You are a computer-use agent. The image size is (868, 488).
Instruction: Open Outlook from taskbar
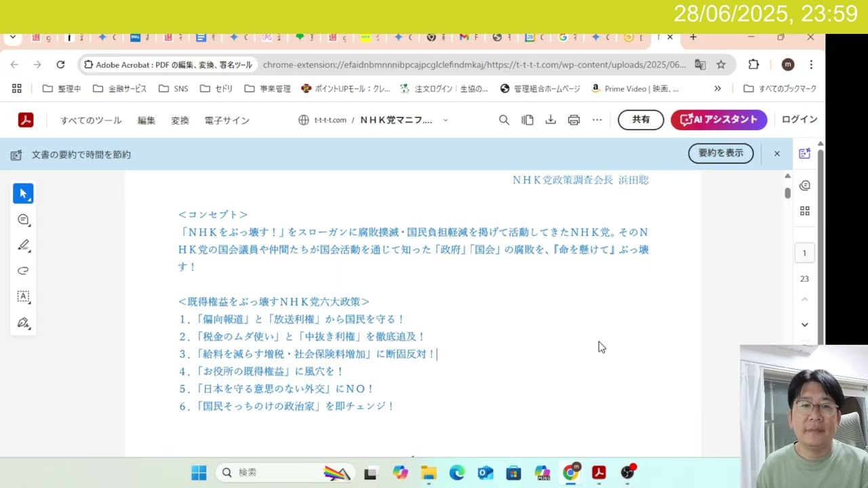pyautogui.click(x=486, y=472)
